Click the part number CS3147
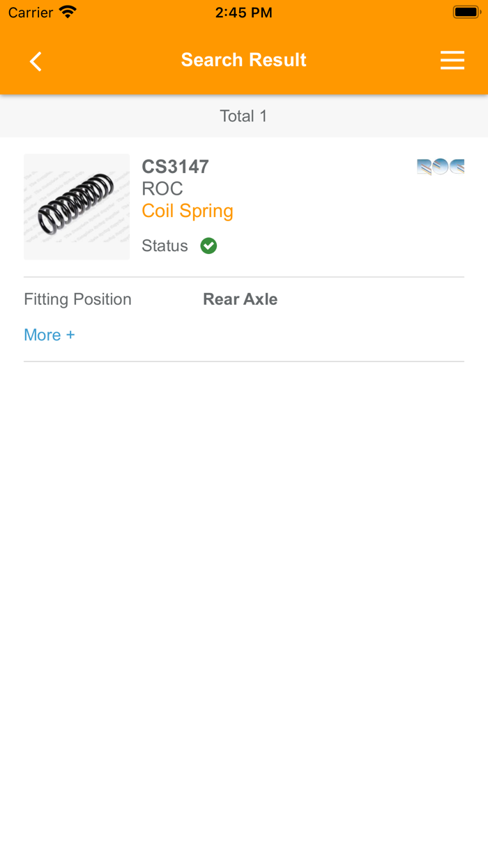This screenshot has width=488, height=868. (175, 166)
